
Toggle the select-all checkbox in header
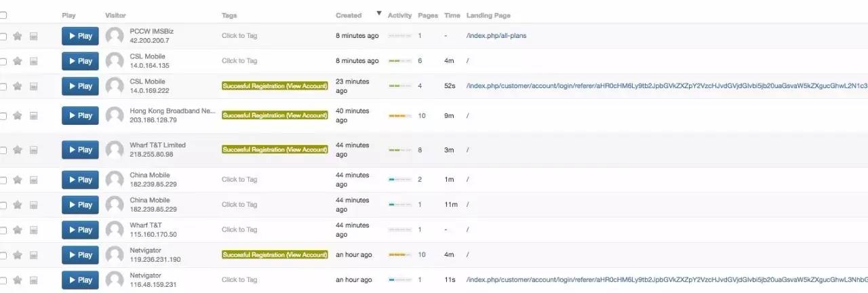click(x=3, y=15)
